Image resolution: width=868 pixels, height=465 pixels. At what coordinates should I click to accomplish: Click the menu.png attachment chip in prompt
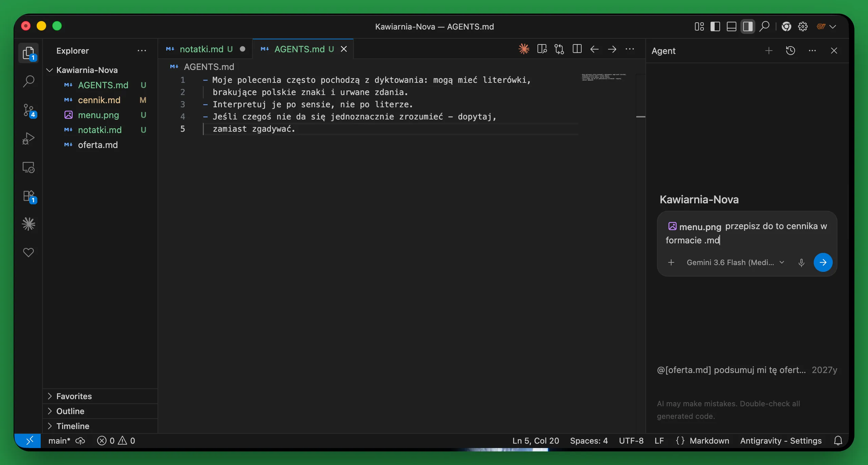click(695, 226)
